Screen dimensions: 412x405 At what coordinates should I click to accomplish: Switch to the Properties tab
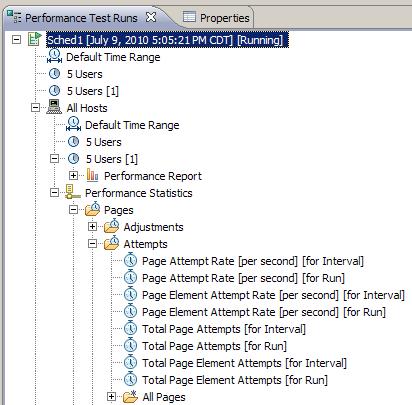pos(217,18)
